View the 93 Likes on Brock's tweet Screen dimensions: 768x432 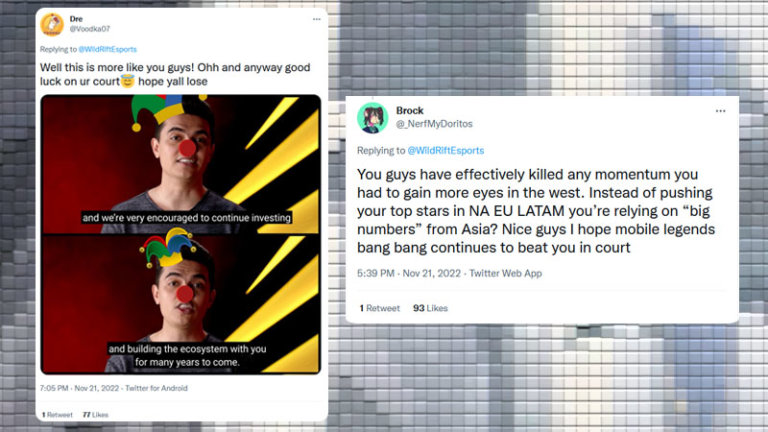430,308
